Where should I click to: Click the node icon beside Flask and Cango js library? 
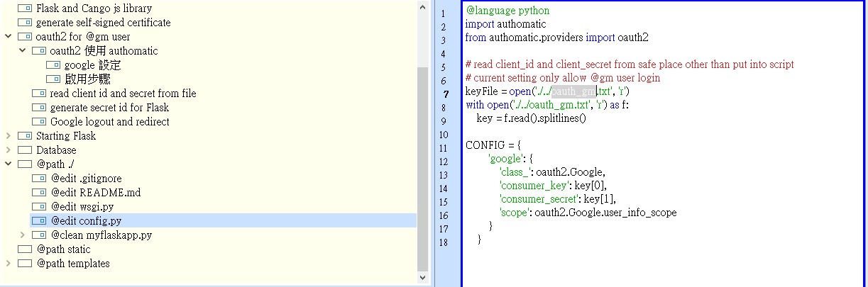pyautogui.click(x=25, y=9)
